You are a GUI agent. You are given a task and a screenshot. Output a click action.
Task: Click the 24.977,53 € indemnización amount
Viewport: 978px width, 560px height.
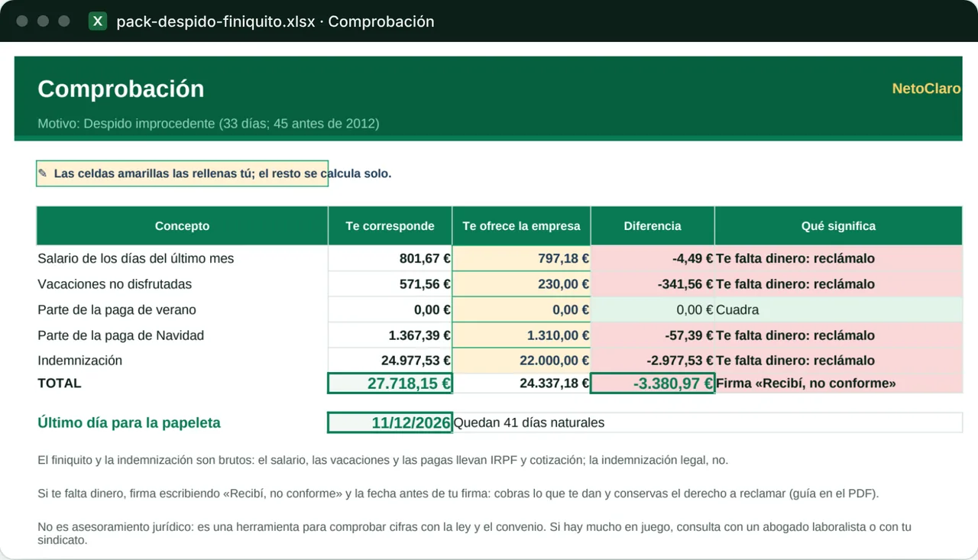click(390, 361)
